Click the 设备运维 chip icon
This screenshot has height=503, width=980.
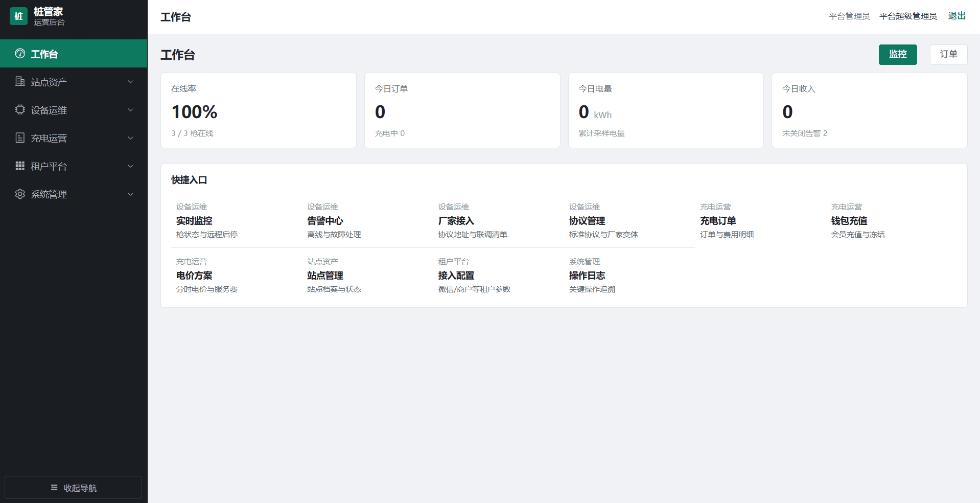(20, 110)
